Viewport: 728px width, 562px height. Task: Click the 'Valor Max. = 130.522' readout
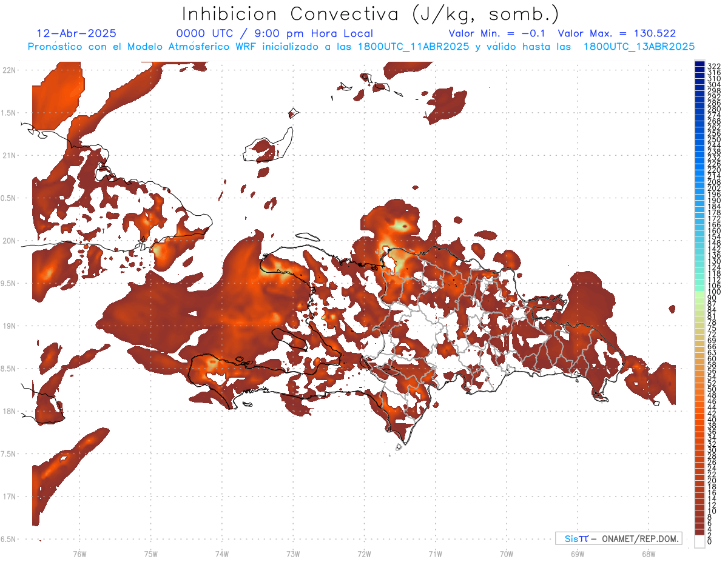tap(617, 34)
